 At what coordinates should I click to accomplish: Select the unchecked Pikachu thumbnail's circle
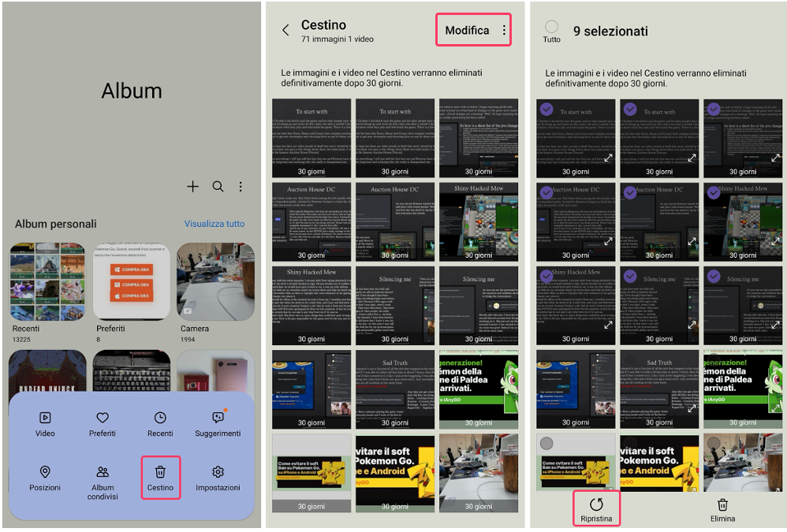[545, 441]
